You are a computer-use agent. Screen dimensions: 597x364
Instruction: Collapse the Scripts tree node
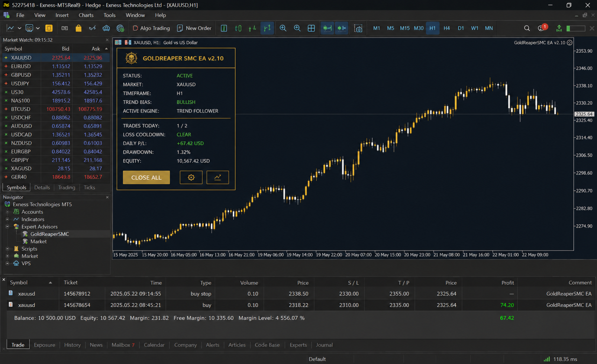[7, 248]
